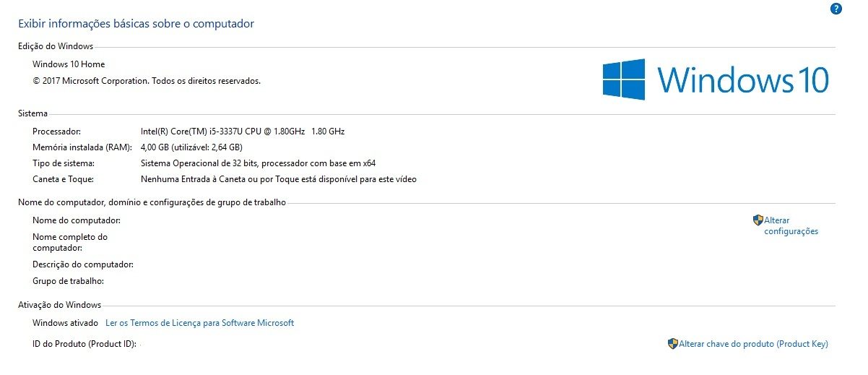Click the Windows 10 logo
Viewport: 868px width, 375px height.
pyautogui.click(x=716, y=79)
